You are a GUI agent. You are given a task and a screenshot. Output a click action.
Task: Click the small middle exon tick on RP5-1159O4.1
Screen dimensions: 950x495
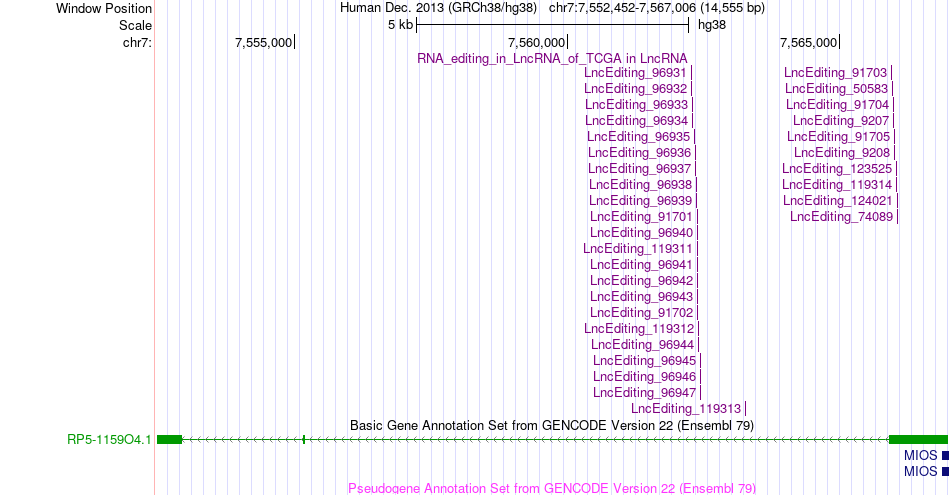coord(304,439)
